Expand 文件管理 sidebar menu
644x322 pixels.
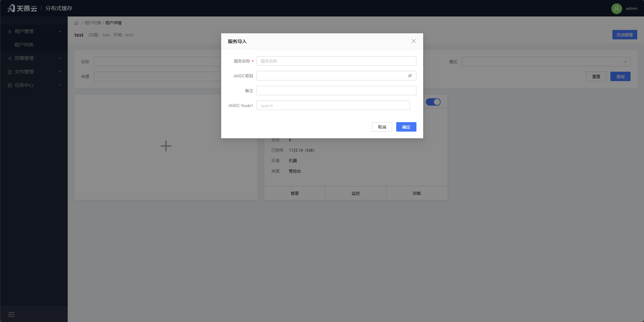pyautogui.click(x=34, y=72)
